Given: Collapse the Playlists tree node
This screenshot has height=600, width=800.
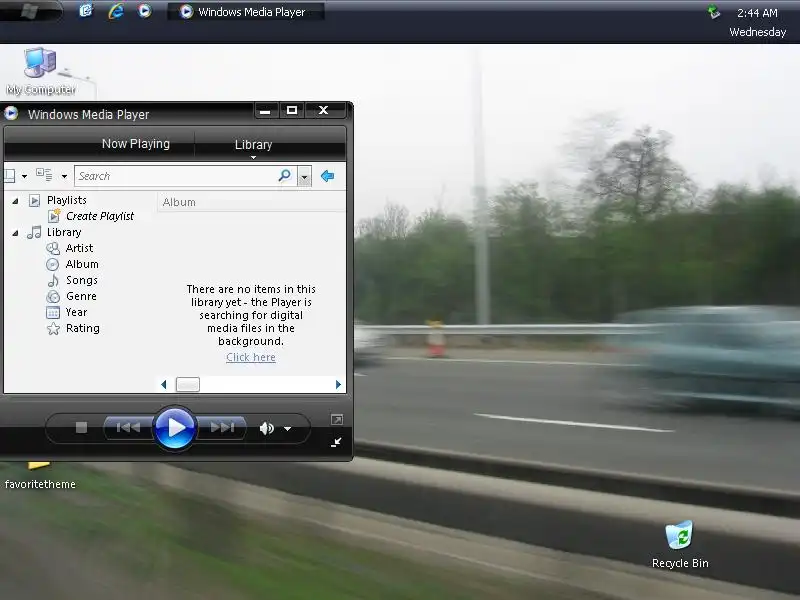Looking at the screenshot, I should (15, 201).
